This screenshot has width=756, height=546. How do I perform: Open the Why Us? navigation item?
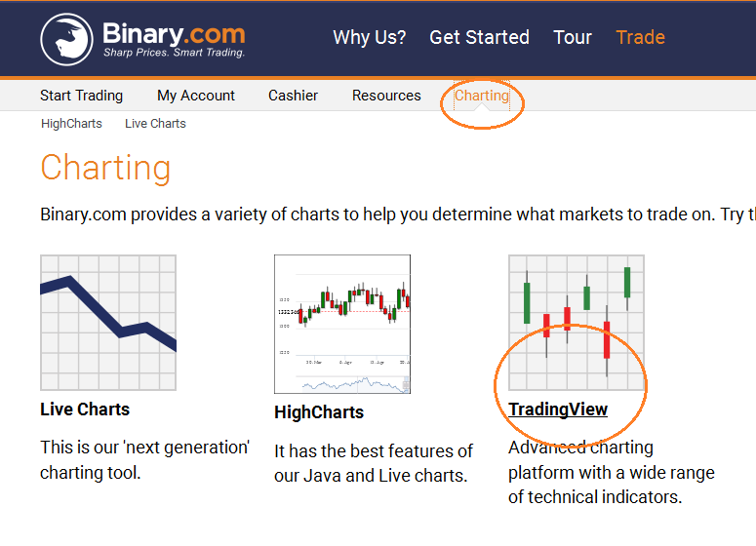click(x=370, y=37)
